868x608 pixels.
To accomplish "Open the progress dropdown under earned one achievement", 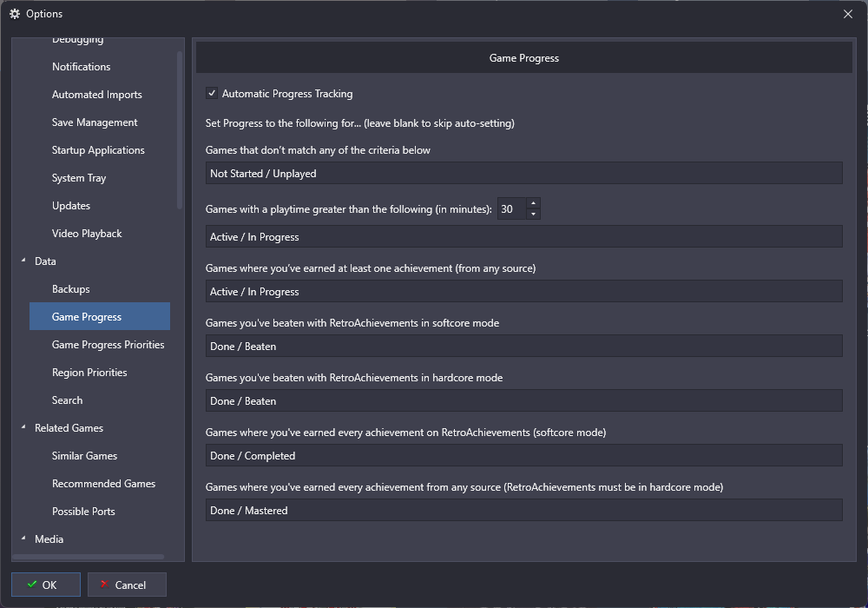I will pyautogui.click(x=523, y=291).
